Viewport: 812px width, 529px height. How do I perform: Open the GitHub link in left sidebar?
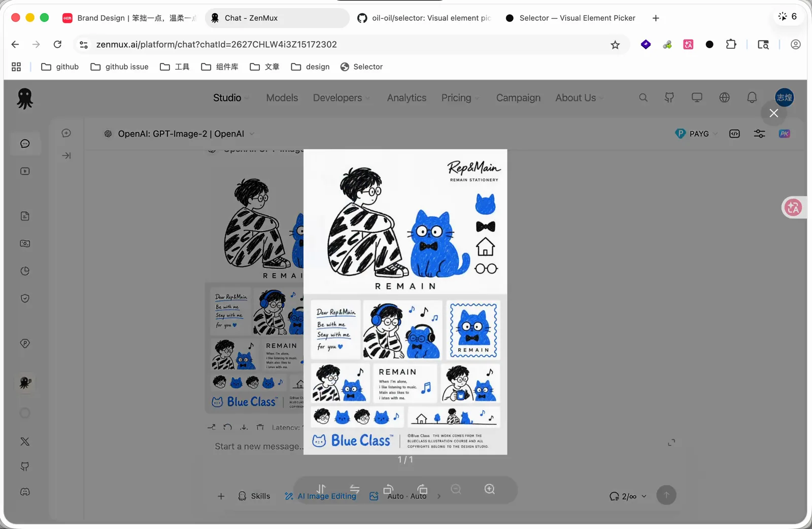(x=25, y=467)
